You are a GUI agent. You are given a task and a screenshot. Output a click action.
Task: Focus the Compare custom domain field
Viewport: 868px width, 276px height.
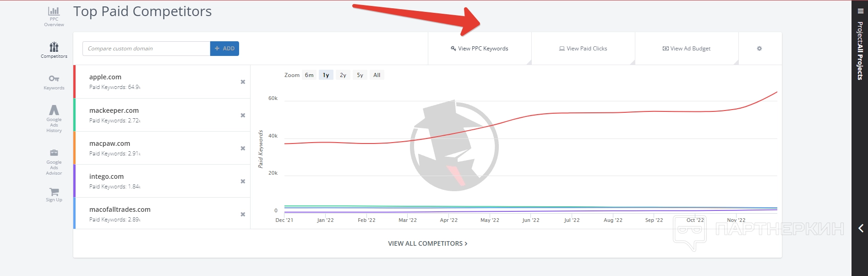pyautogui.click(x=146, y=49)
